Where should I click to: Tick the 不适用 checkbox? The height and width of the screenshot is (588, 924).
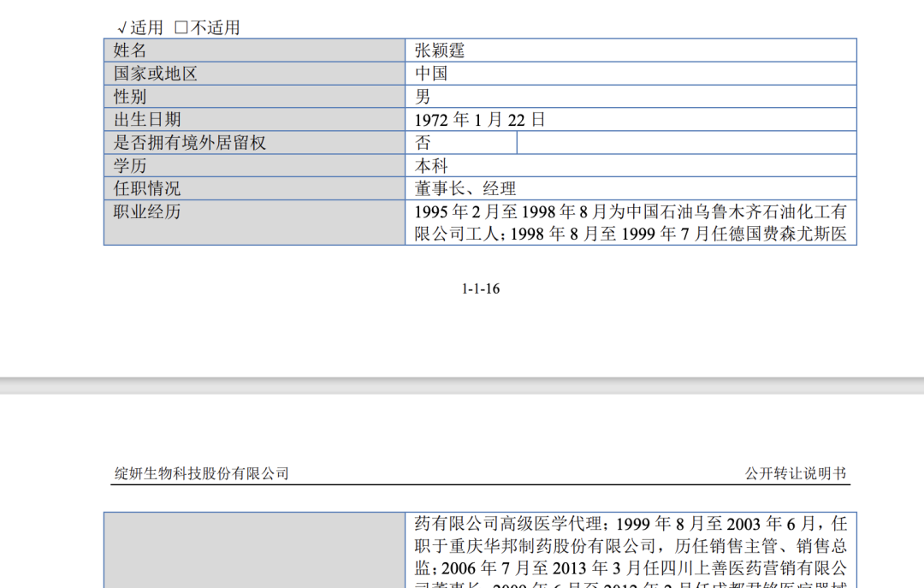pos(181,27)
